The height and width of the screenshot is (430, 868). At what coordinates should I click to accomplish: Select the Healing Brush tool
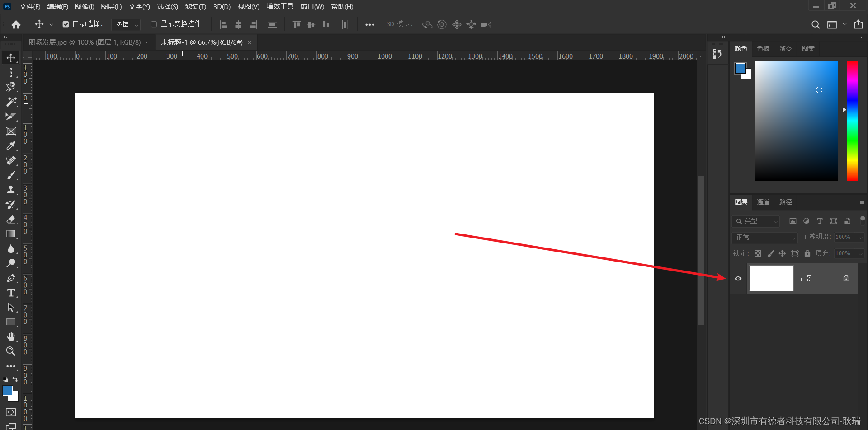click(11, 160)
